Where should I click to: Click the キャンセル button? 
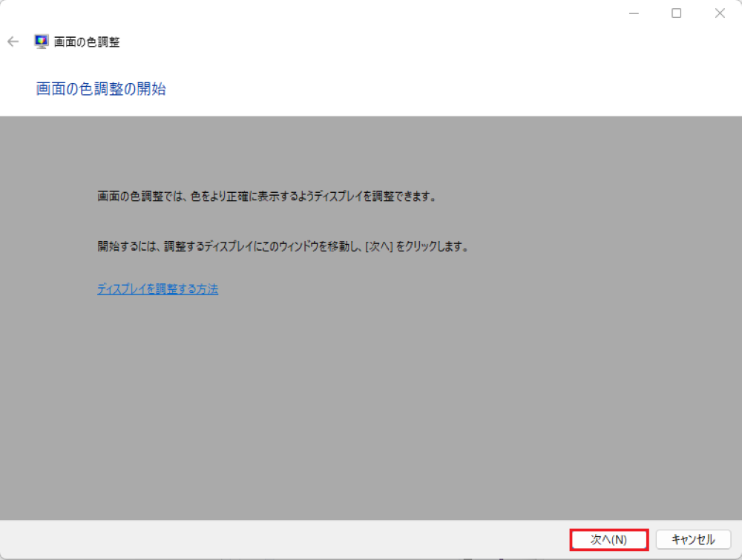point(693,540)
